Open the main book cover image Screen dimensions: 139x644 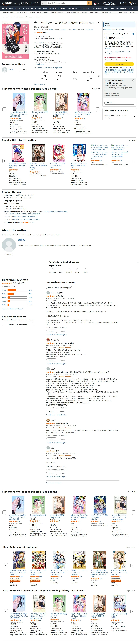pos(15,40)
